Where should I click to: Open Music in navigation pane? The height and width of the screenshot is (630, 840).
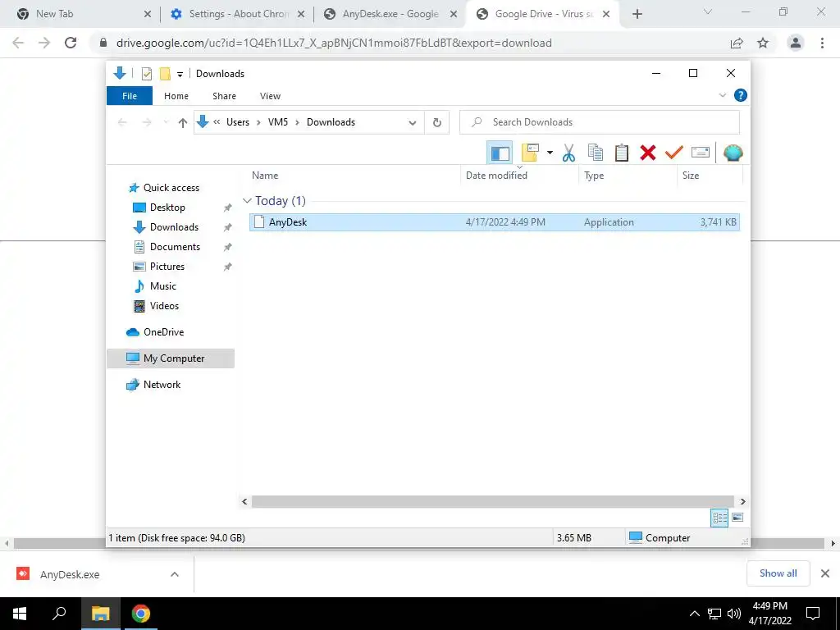point(163,286)
